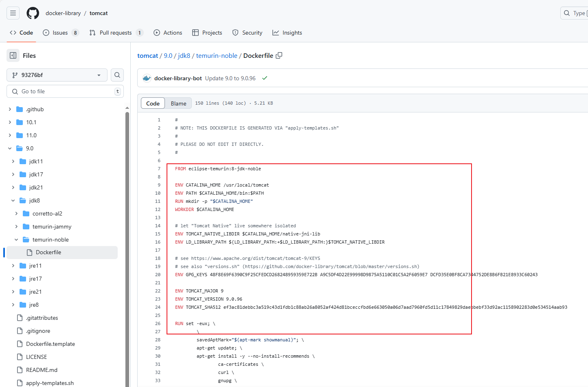Expand the jre11 folder
The height and width of the screenshot is (387, 588).
click(x=13, y=266)
